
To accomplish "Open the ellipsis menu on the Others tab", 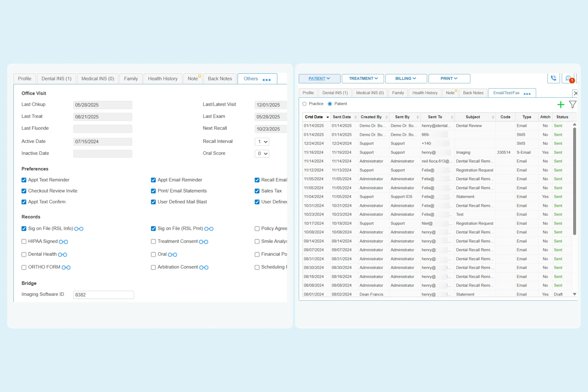I will pos(266,80).
